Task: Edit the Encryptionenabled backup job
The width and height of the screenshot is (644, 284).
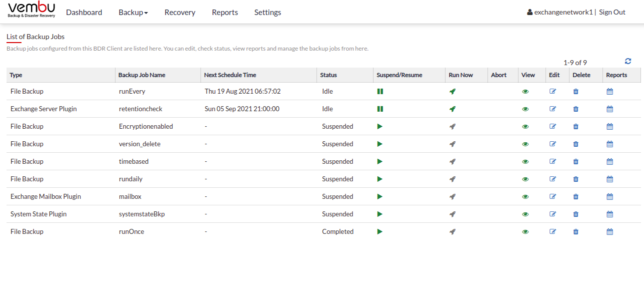Action: click(x=552, y=127)
